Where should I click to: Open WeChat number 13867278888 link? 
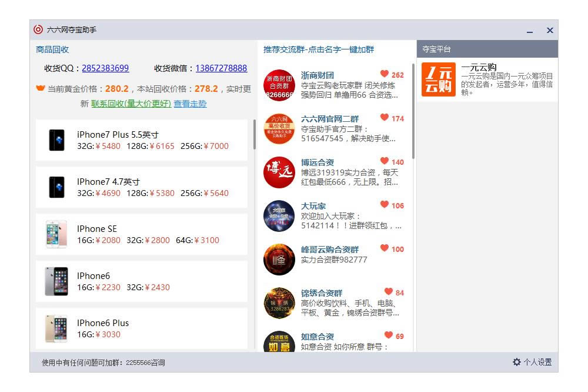[x=221, y=68]
